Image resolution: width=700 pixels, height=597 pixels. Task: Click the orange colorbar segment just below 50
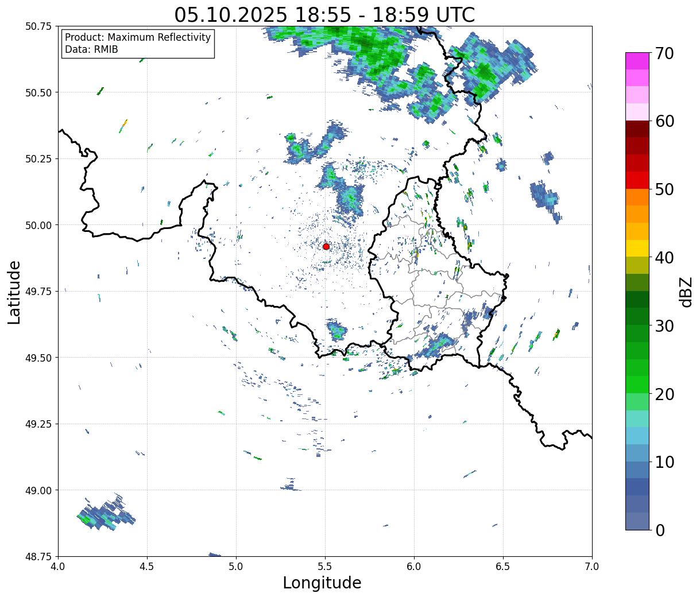coord(637,197)
